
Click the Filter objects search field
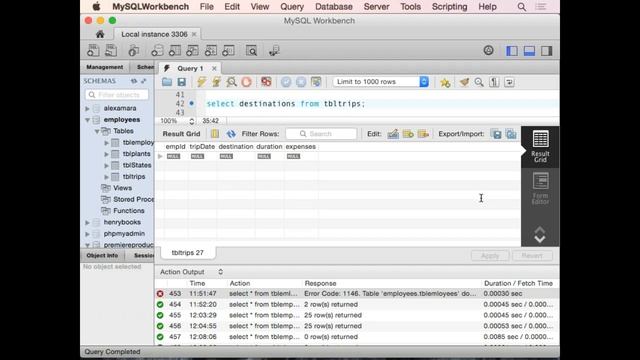117,95
